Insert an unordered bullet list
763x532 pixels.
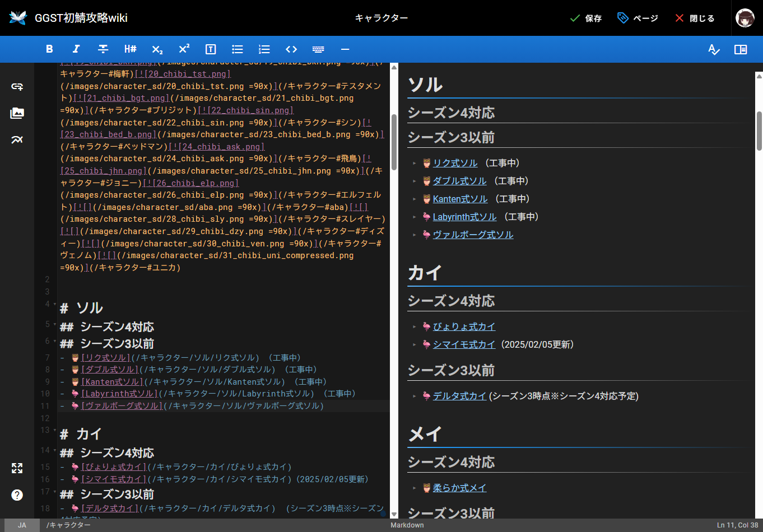[238, 49]
